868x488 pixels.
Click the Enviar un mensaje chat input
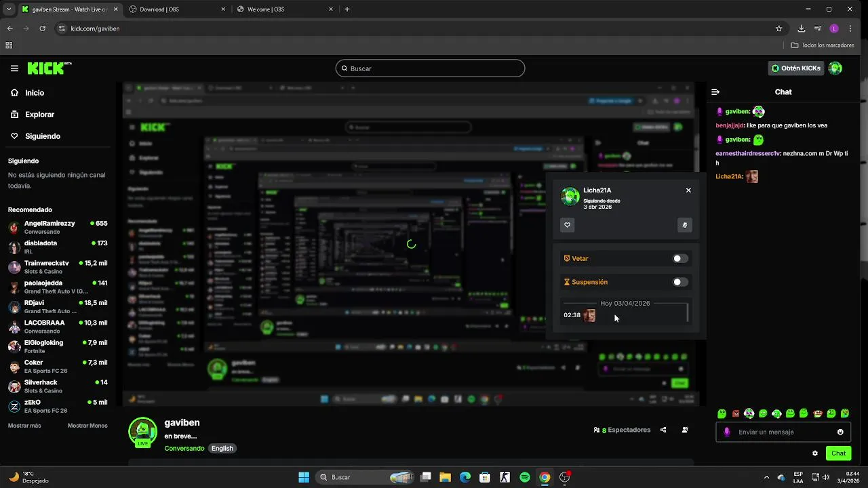pyautogui.click(x=783, y=432)
